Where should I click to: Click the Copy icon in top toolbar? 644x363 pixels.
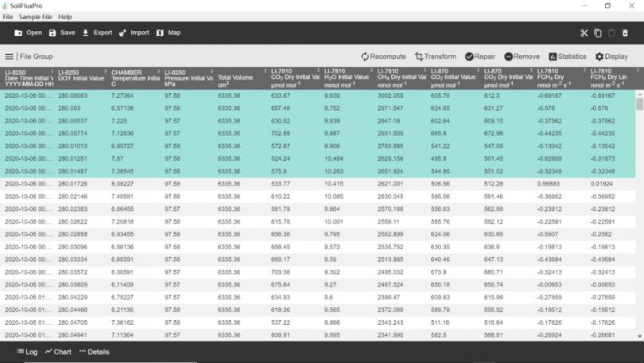597,33
